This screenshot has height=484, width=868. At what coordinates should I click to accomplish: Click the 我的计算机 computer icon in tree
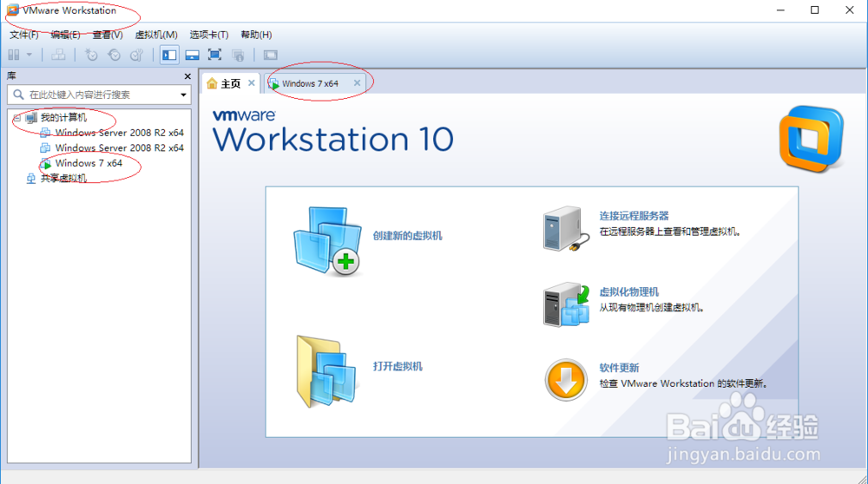[x=31, y=117]
